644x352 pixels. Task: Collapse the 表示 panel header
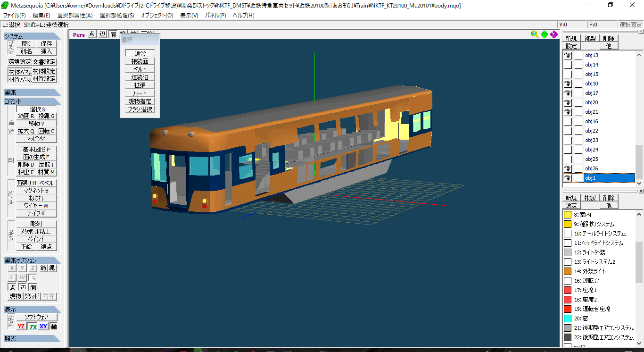pyautogui.click(x=32, y=310)
